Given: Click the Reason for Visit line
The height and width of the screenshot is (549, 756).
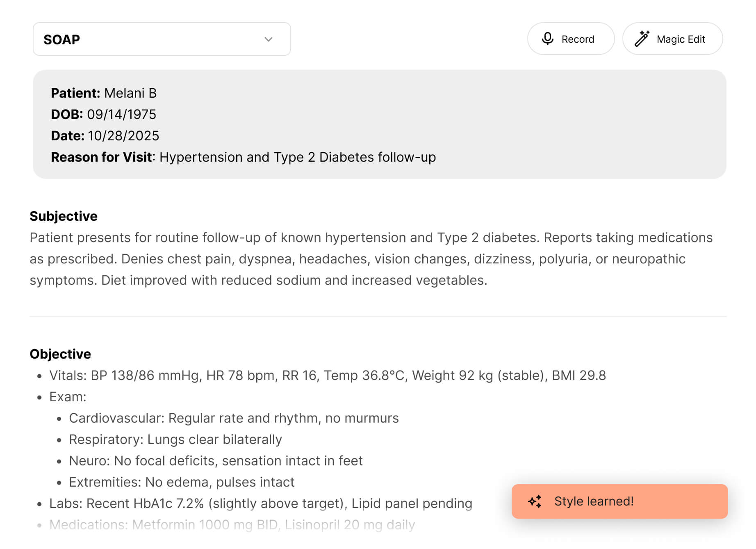Looking at the screenshot, I should pyautogui.click(x=243, y=157).
